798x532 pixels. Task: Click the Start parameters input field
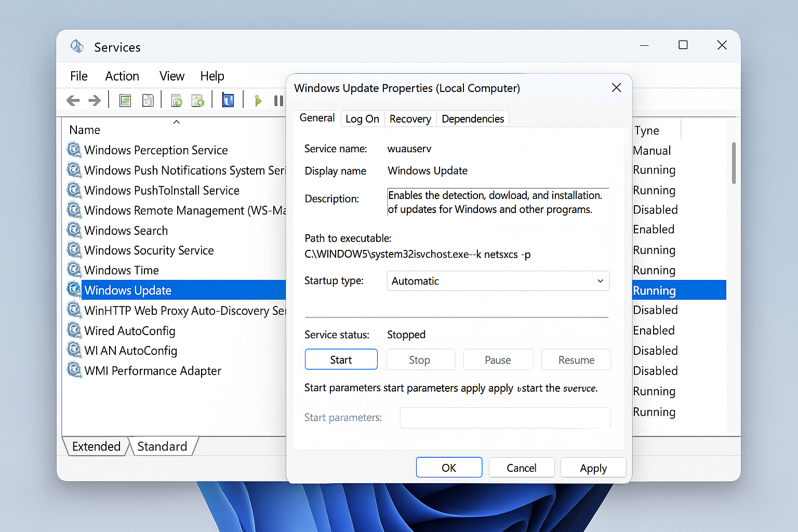point(505,418)
